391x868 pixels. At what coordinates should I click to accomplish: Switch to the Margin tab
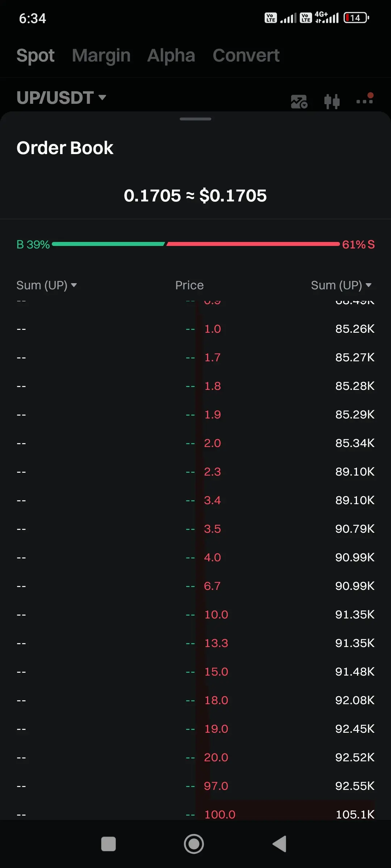pos(101,56)
